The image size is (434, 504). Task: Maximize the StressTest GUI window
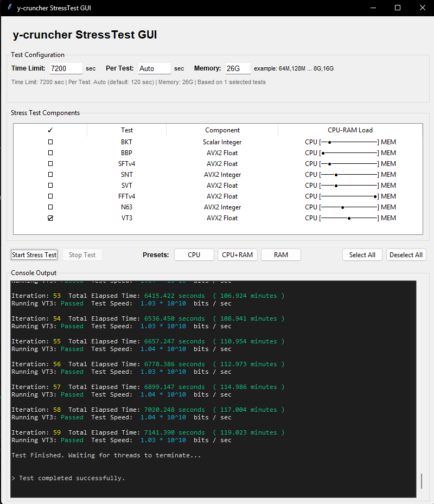coord(398,8)
